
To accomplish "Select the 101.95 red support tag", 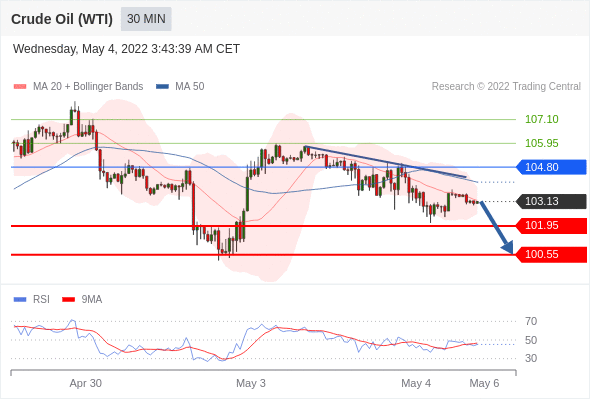I will (x=551, y=226).
